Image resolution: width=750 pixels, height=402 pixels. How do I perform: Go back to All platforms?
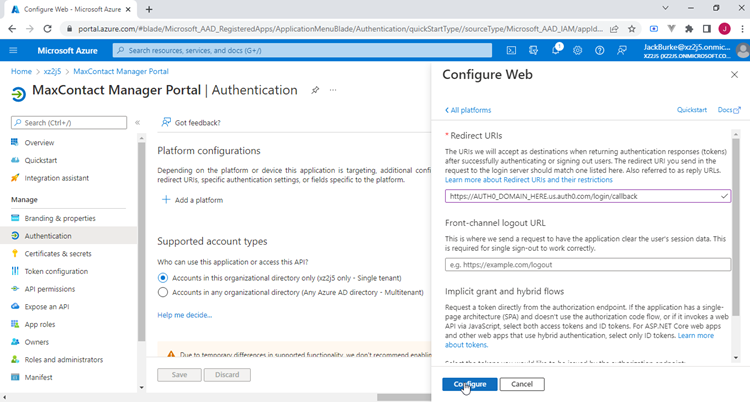pyautogui.click(x=468, y=110)
